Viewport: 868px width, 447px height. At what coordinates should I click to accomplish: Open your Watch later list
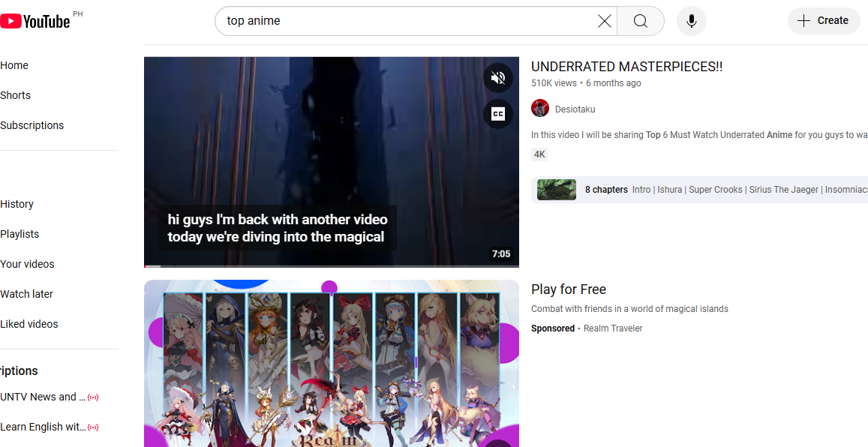coord(26,294)
